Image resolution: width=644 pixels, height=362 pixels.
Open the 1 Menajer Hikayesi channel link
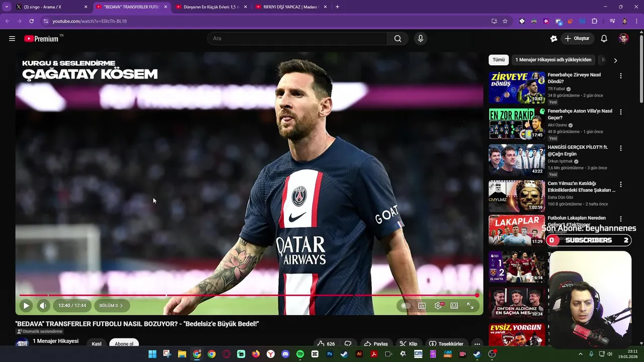55,341
